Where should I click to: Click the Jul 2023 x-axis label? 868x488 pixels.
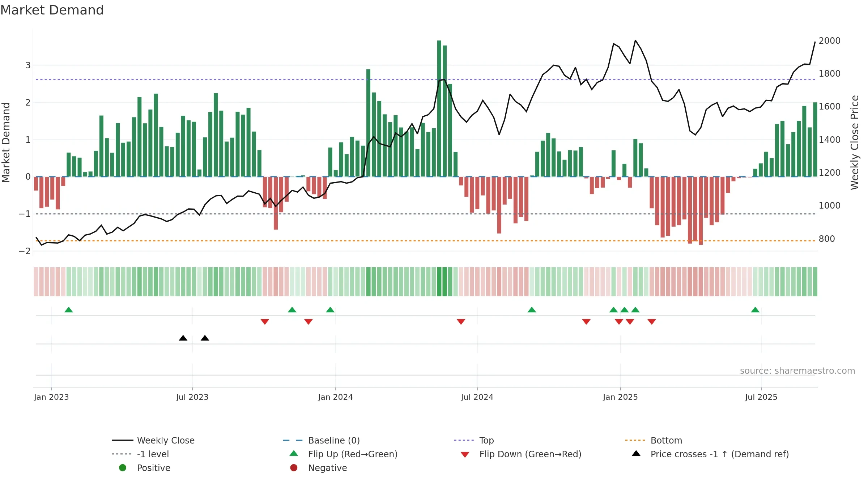[x=192, y=397]
